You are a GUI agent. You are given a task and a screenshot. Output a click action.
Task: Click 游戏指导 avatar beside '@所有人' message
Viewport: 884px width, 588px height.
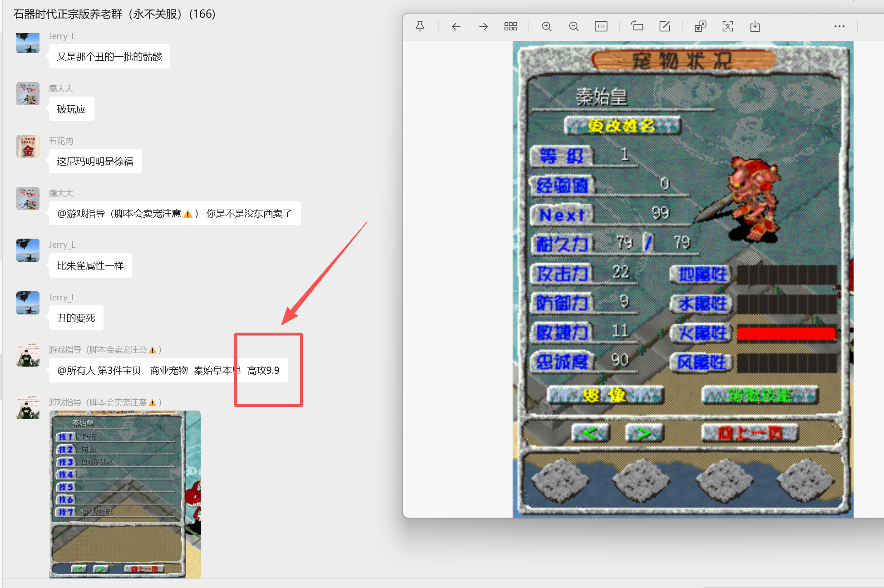(x=28, y=355)
